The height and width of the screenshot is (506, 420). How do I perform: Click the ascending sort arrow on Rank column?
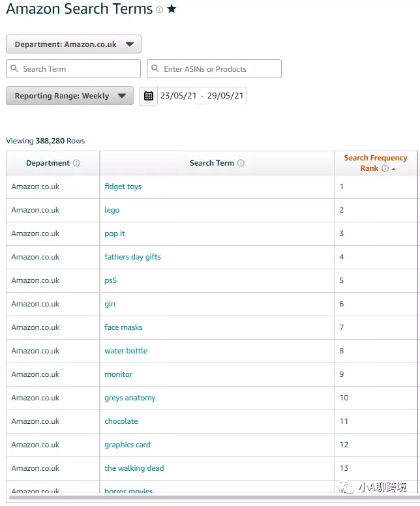[x=393, y=169]
